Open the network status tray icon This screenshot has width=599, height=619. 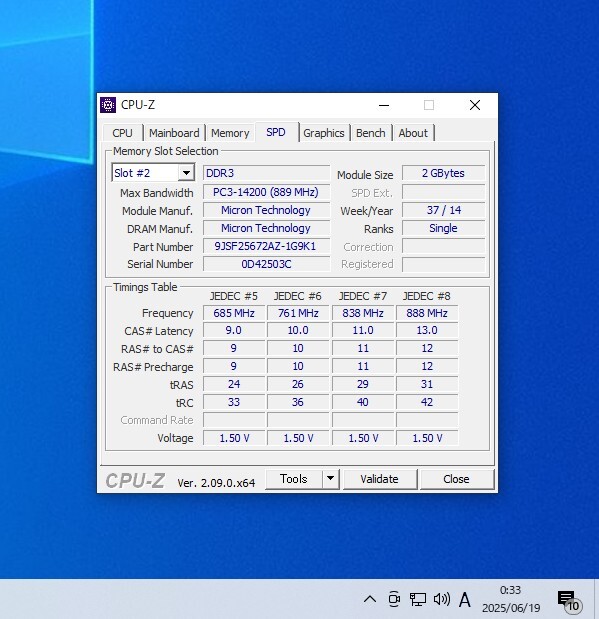pyautogui.click(x=417, y=599)
